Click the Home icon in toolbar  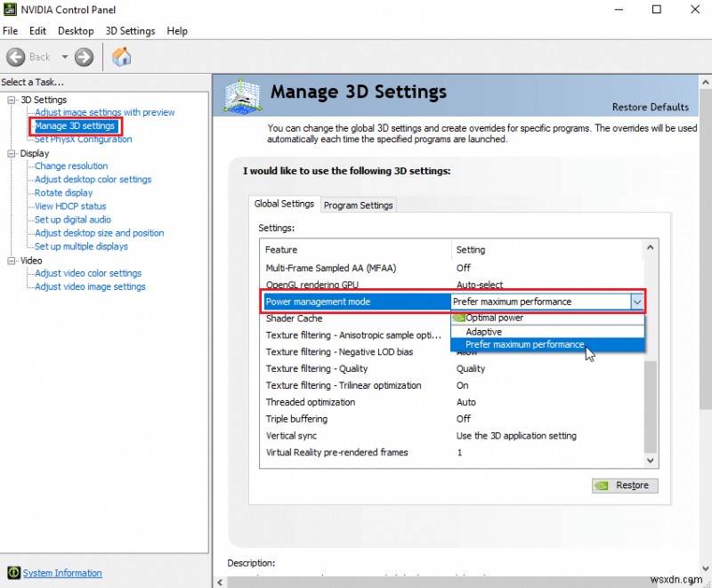pos(121,57)
